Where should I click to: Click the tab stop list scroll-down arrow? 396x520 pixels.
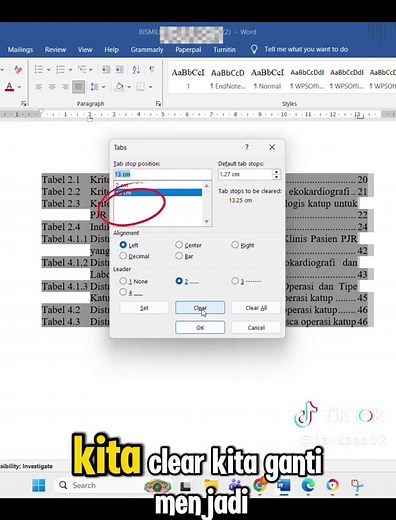coord(207,222)
